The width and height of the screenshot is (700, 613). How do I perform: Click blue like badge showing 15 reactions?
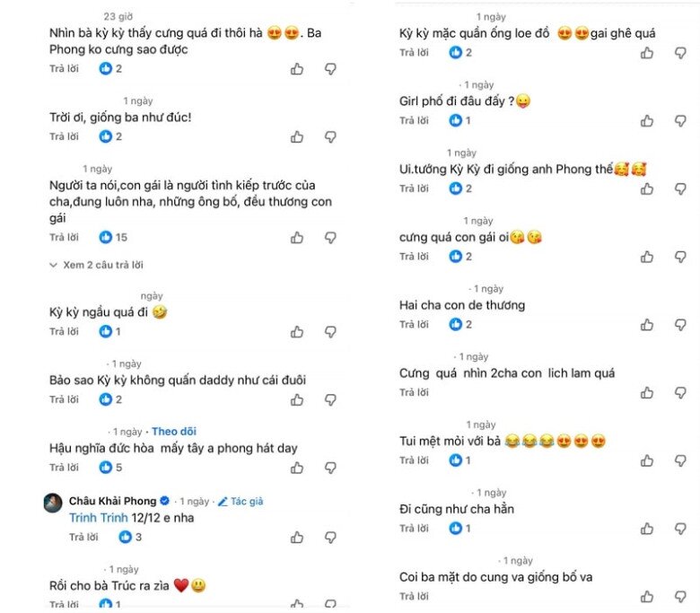click(x=106, y=237)
